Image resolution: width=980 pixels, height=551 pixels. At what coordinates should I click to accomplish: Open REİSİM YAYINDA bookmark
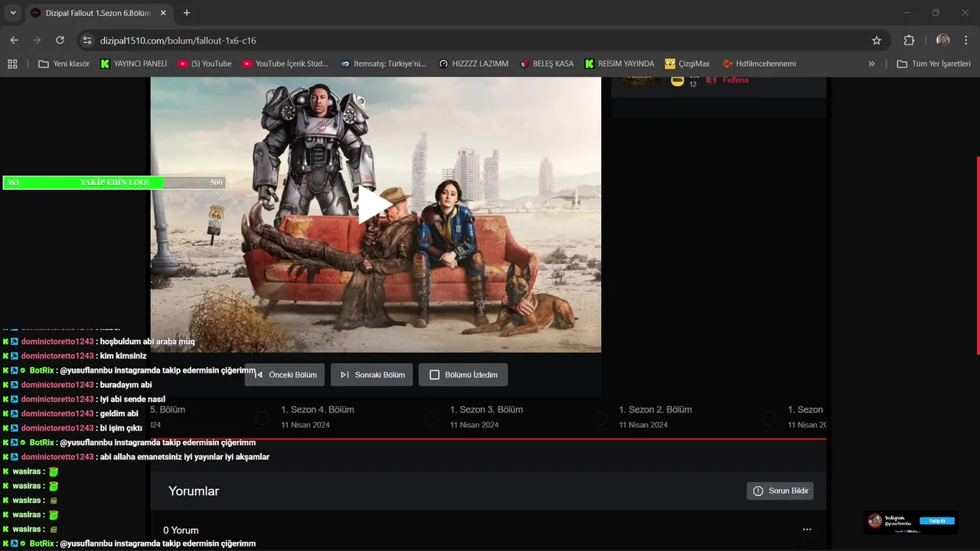pos(619,64)
